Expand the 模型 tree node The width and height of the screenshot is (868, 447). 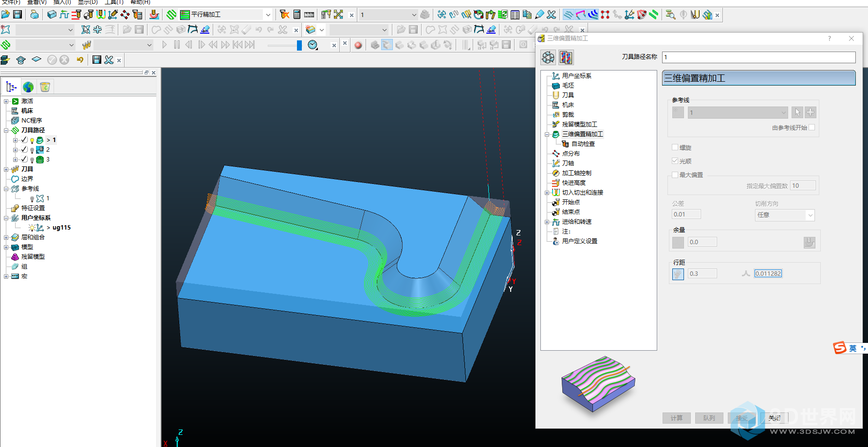[x=6, y=247]
